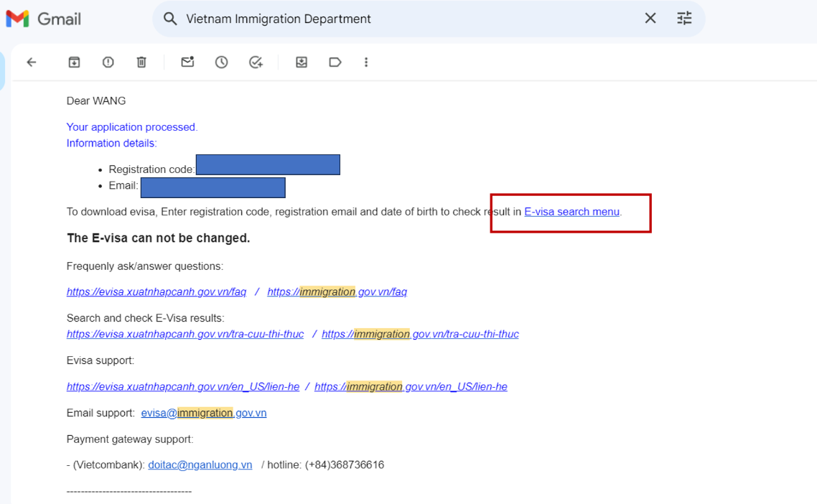
Task: Snooze this email with clock icon
Action: click(x=222, y=62)
